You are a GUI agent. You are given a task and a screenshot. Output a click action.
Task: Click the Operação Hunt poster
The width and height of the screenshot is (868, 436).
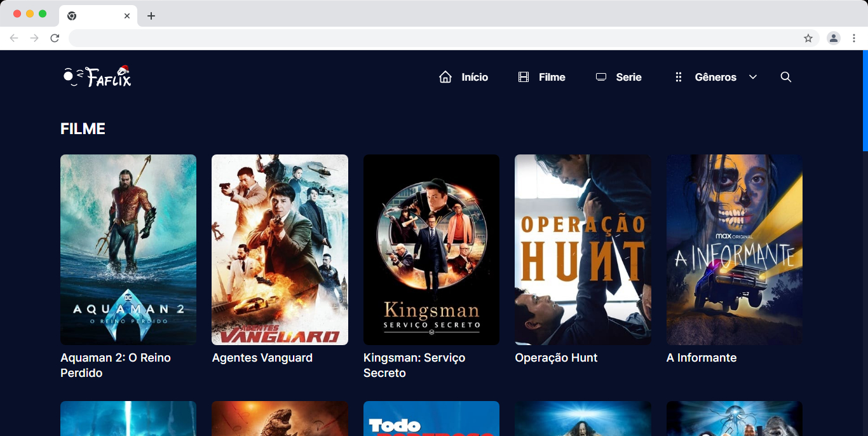click(583, 250)
